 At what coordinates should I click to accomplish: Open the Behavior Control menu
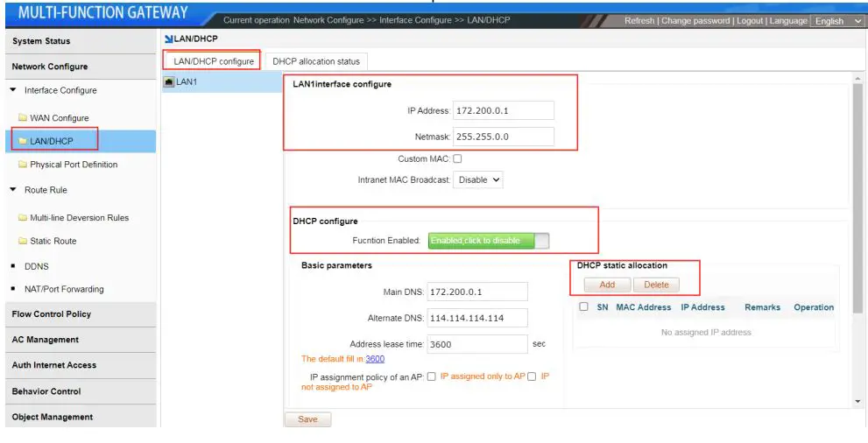[x=81, y=391]
